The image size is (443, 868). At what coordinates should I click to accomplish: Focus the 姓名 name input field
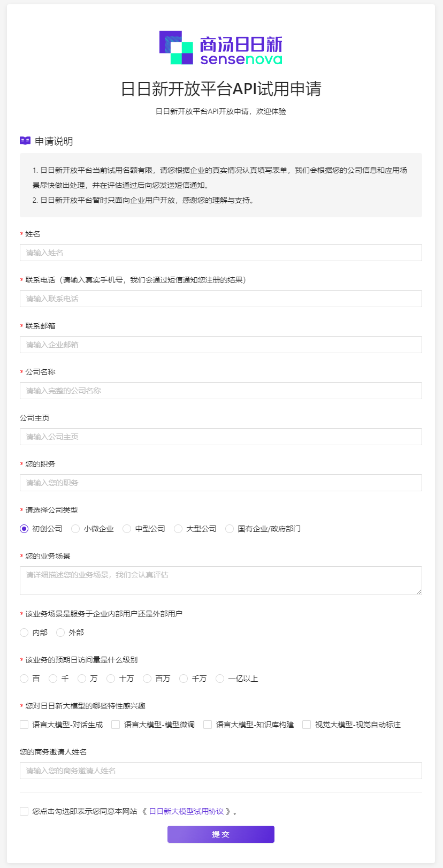tap(221, 253)
